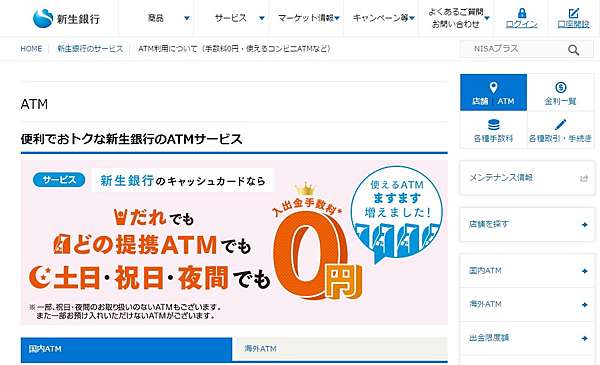Image resolution: width=600 pixels, height=365 pixels.
Task: Click heading 便利でおトクな新生銀行のATMサービス
Action: tap(132, 139)
